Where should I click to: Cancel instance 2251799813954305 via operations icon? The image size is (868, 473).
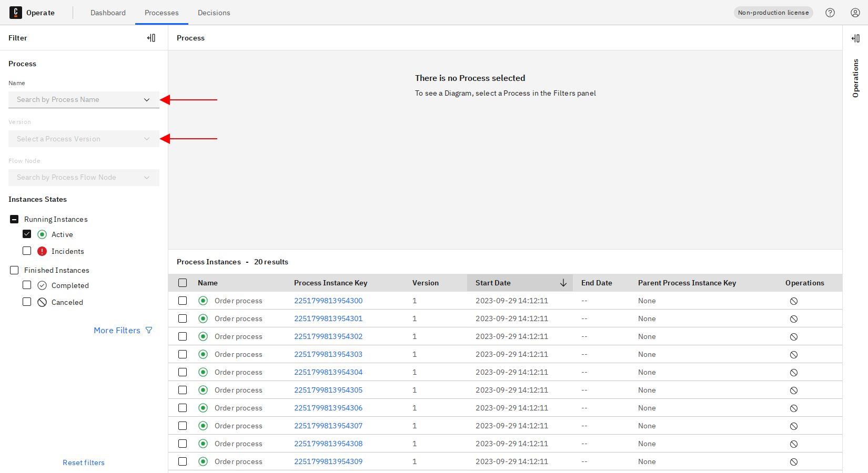point(793,390)
